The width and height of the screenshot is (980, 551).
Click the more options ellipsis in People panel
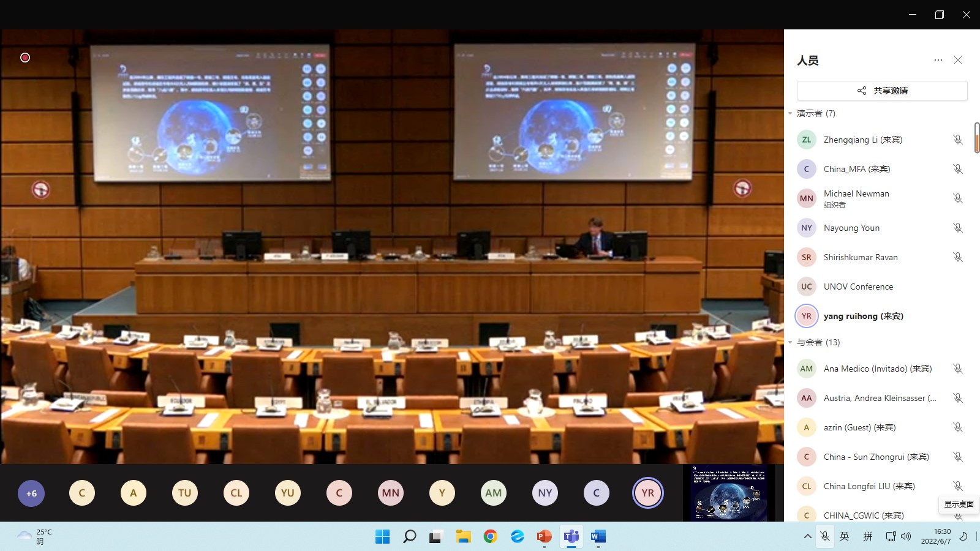938,60
